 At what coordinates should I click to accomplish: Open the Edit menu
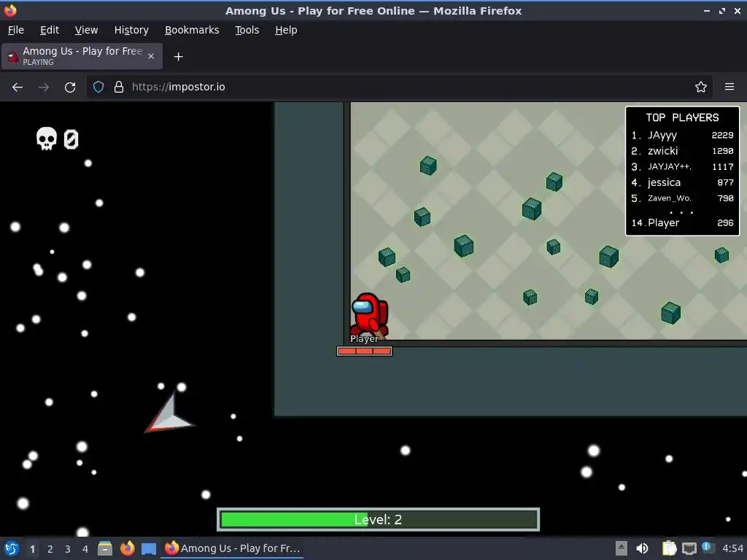(x=50, y=30)
